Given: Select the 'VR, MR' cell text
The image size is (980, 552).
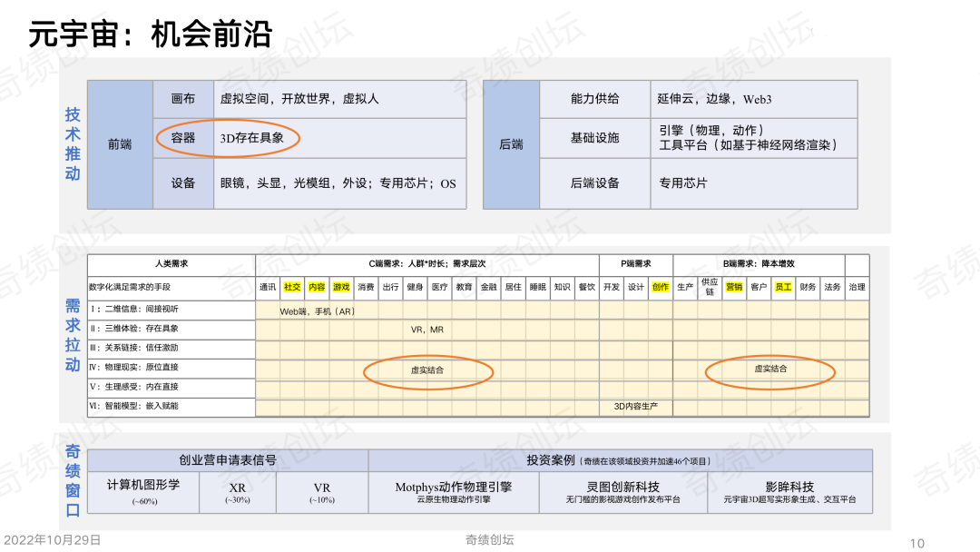Looking at the screenshot, I should click(426, 330).
